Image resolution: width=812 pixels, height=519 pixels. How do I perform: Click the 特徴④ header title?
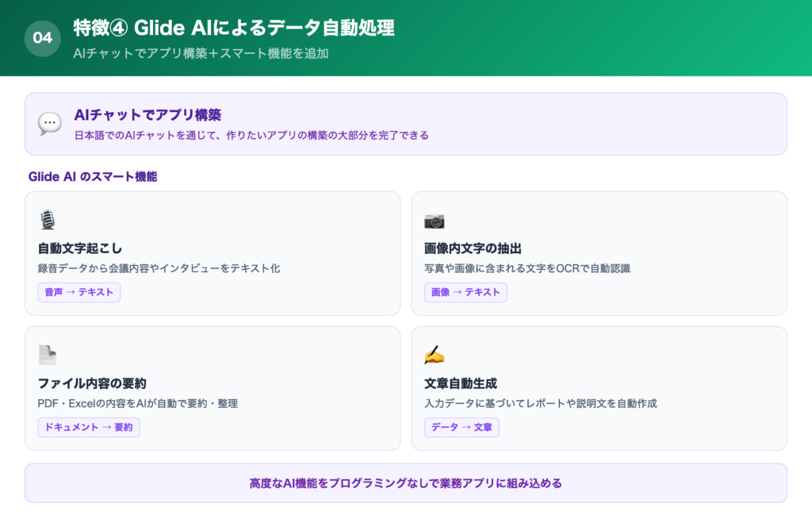pyautogui.click(x=232, y=27)
